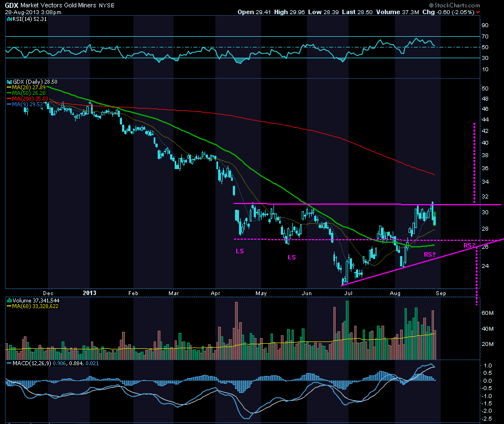Click the Last 28.50 price readout
Image resolution: width=504 pixels, height=424 pixels.
tap(357, 12)
